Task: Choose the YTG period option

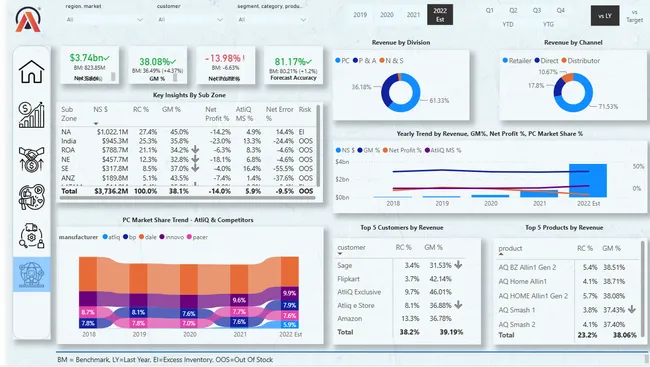Action: 548,24
